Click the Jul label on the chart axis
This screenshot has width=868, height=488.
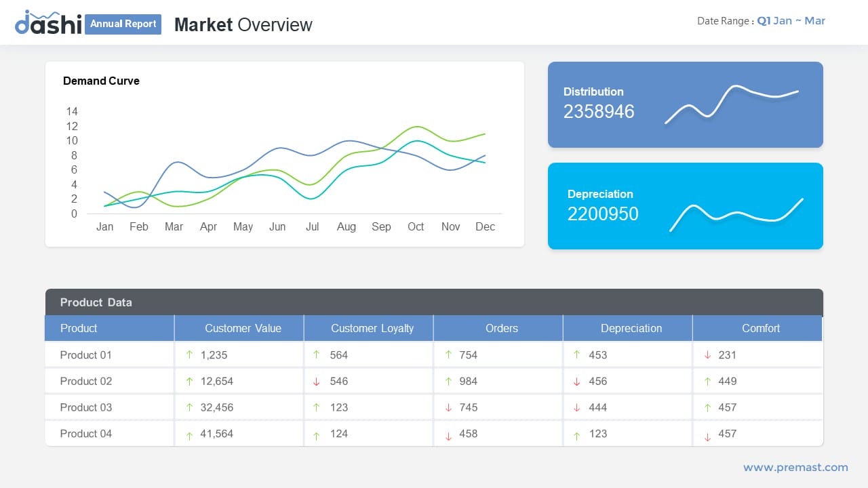pyautogui.click(x=312, y=226)
